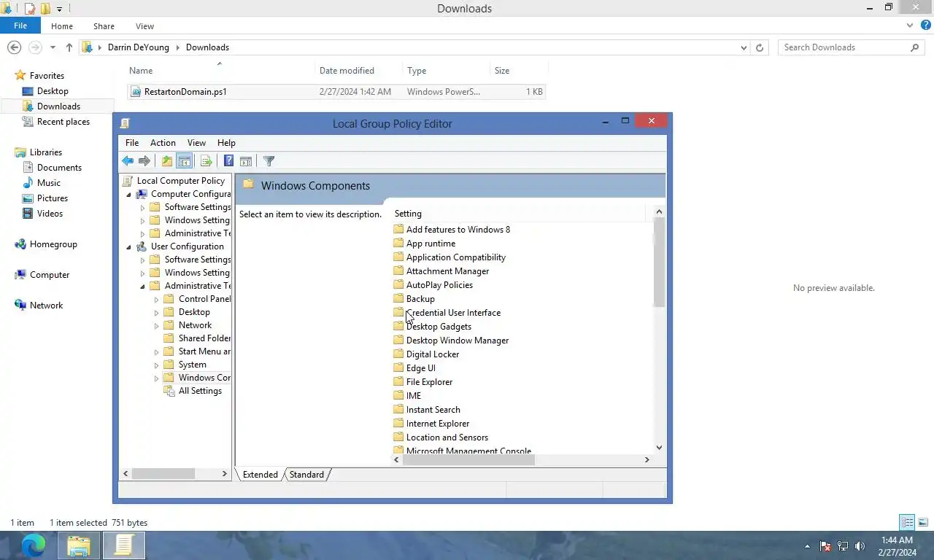Switch Explorer to large icons view
Viewport: 934px width, 560px height.
pyautogui.click(x=923, y=522)
